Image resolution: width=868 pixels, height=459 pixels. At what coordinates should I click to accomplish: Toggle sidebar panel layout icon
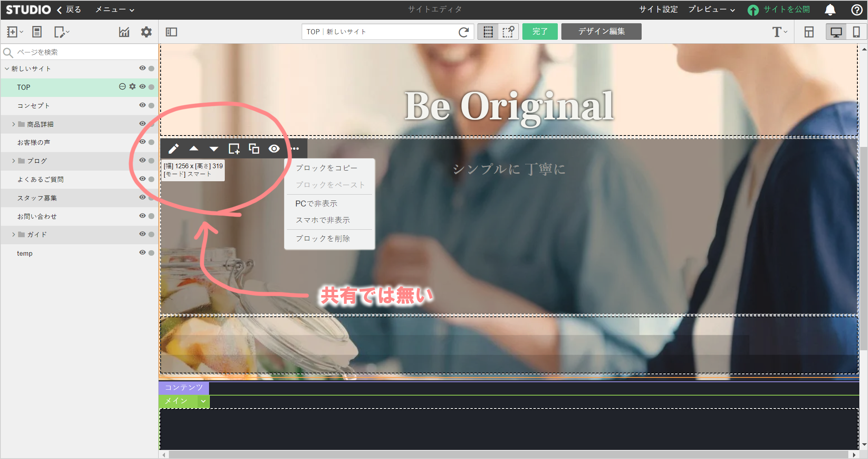click(171, 32)
